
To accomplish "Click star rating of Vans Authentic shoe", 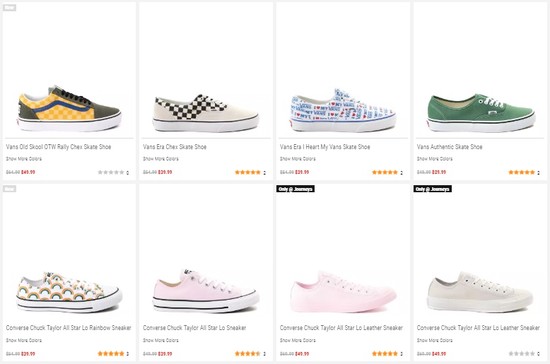I will coord(522,172).
